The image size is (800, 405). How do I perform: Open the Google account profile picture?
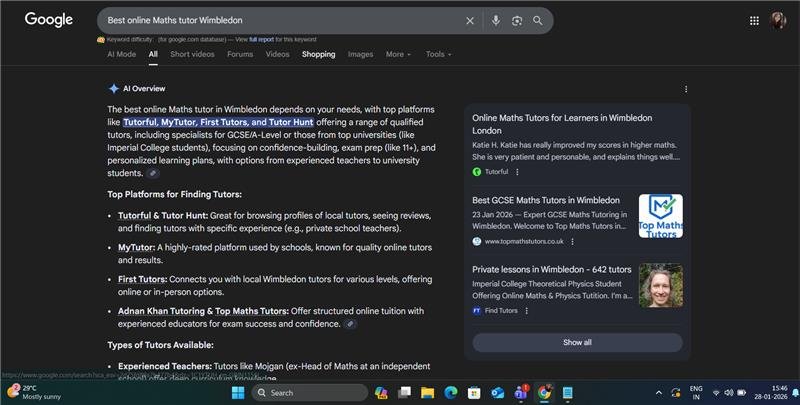tap(778, 20)
